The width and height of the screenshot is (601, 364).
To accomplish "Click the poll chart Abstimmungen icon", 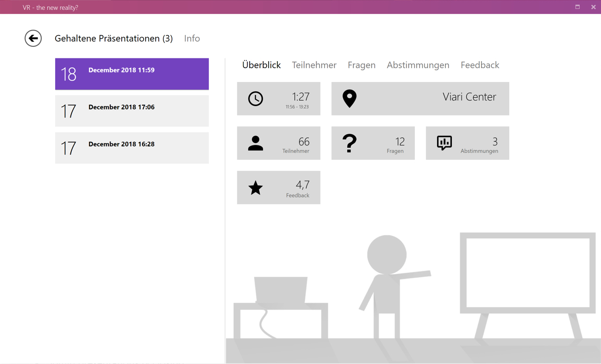I will click(444, 143).
